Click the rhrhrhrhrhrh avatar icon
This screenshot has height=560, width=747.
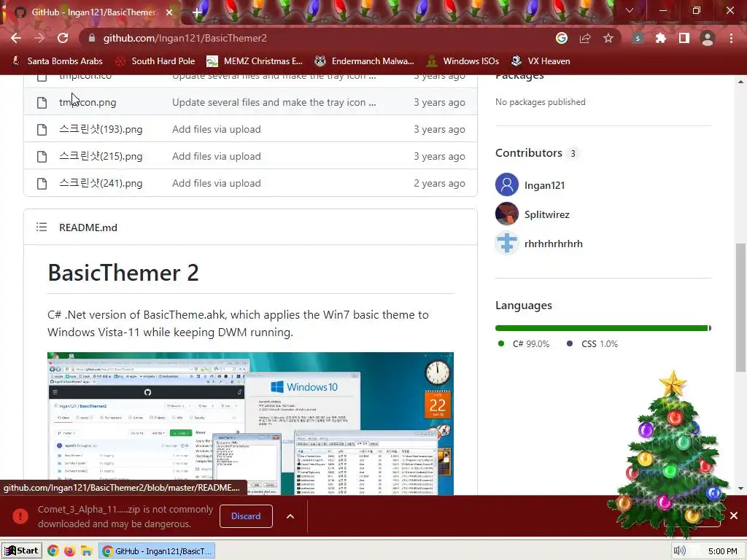pos(507,243)
